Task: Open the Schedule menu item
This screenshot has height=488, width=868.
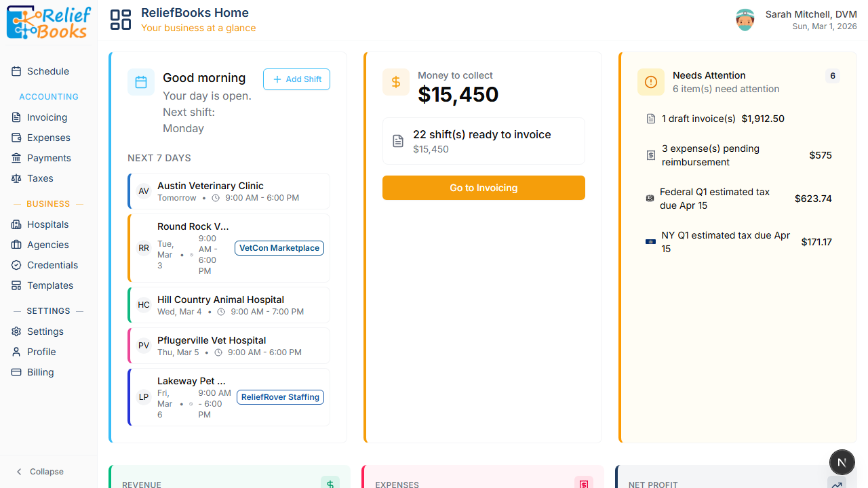Action: tap(47, 71)
